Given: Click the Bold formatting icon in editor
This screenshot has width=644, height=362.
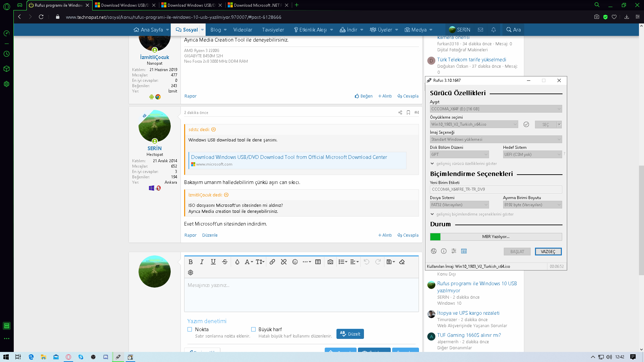Looking at the screenshot, I should pyautogui.click(x=191, y=262).
